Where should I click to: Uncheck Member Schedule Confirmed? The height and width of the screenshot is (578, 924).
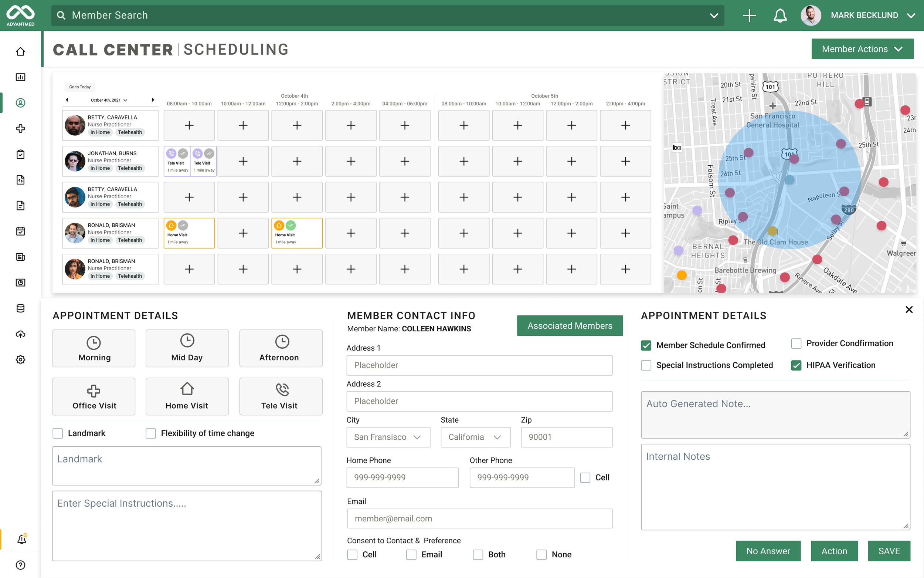point(646,345)
